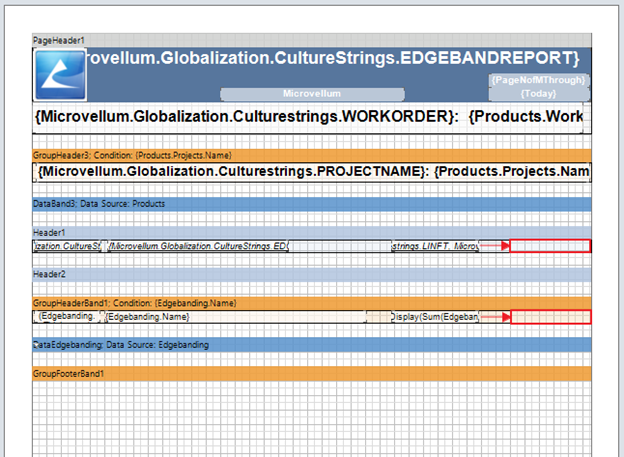
Task: Select the Header1 band bar
Action: pyautogui.click(x=312, y=232)
